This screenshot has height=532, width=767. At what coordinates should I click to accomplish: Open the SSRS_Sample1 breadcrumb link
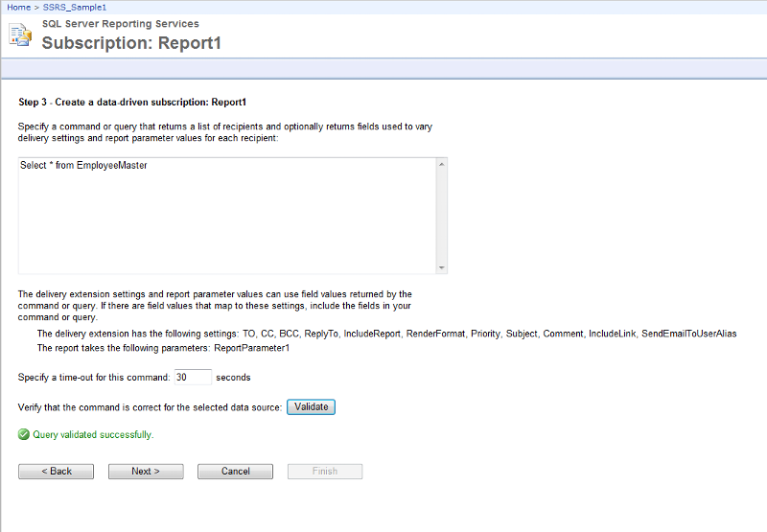[75, 8]
